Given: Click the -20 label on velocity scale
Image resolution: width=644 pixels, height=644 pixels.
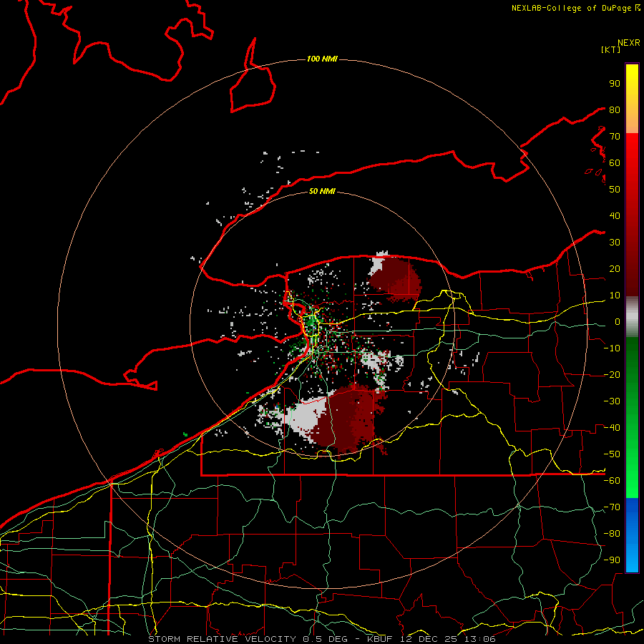Looking at the screenshot, I should (x=612, y=375).
